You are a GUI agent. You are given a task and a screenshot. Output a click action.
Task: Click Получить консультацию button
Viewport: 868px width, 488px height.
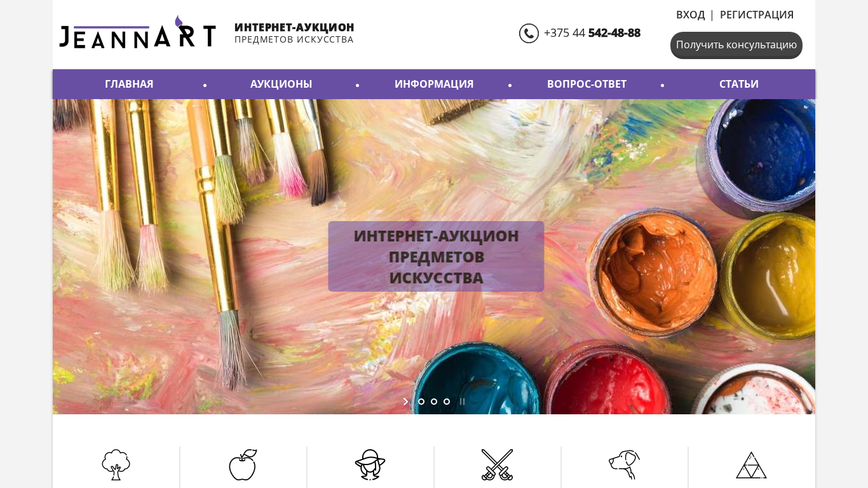pyautogui.click(x=736, y=45)
